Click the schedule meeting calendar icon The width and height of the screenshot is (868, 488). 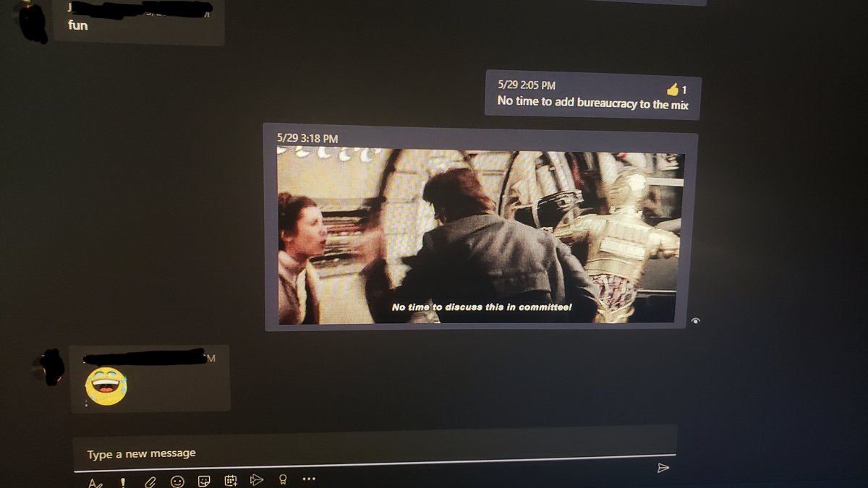(231, 480)
